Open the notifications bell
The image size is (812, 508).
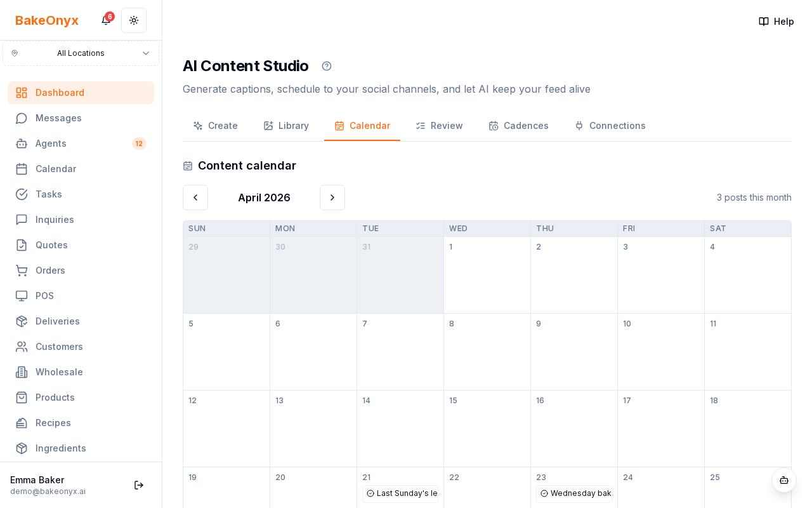click(x=105, y=20)
